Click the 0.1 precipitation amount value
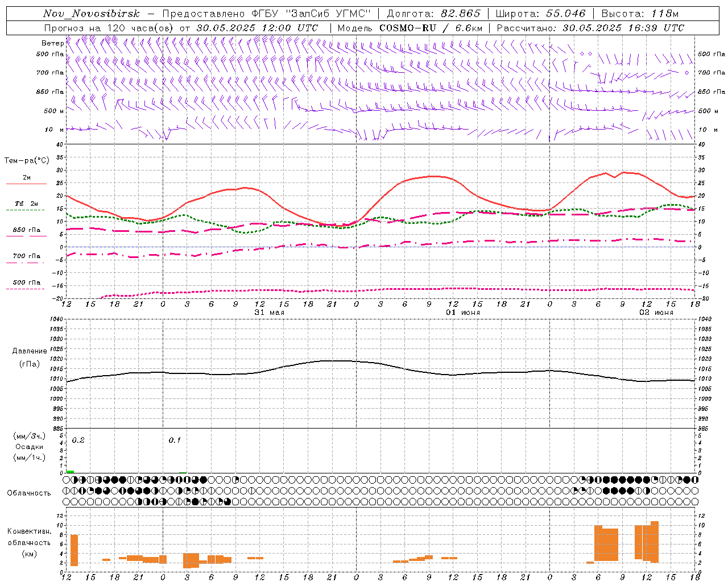The height and width of the screenshot is (582, 728). pyautogui.click(x=175, y=440)
